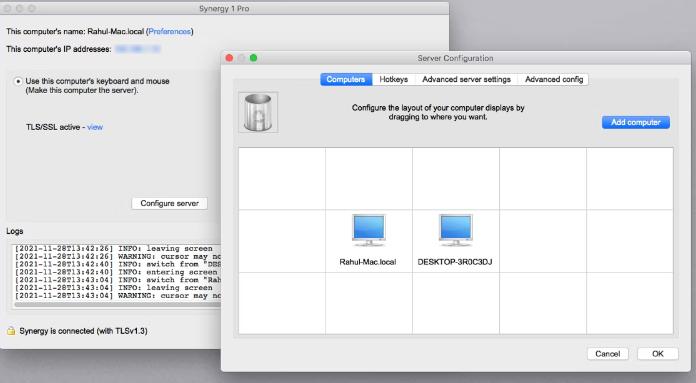The width and height of the screenshot is (696, 383).
Task: Close the Server Configuration window with red button
Action: pos(229,58)
